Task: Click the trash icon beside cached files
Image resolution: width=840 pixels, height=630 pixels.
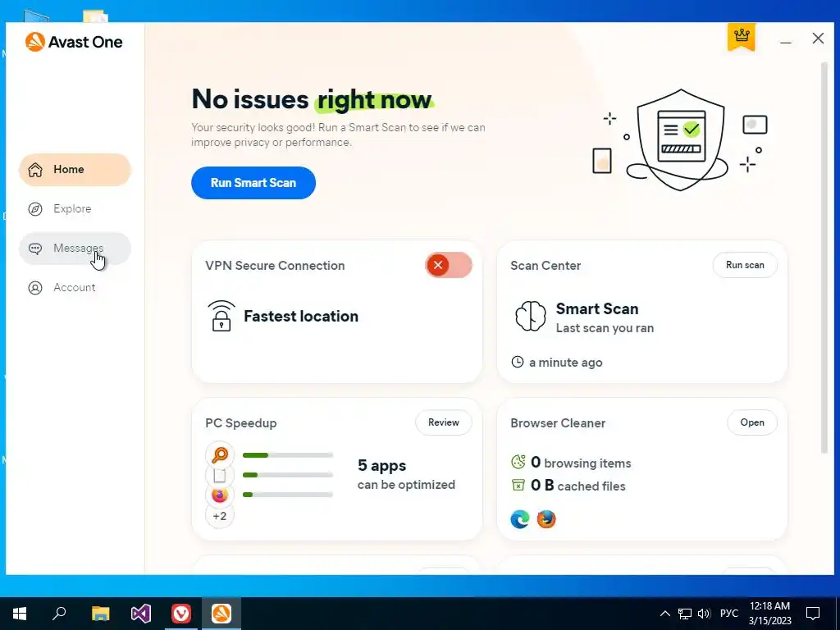Action: [x=518, y=486]
